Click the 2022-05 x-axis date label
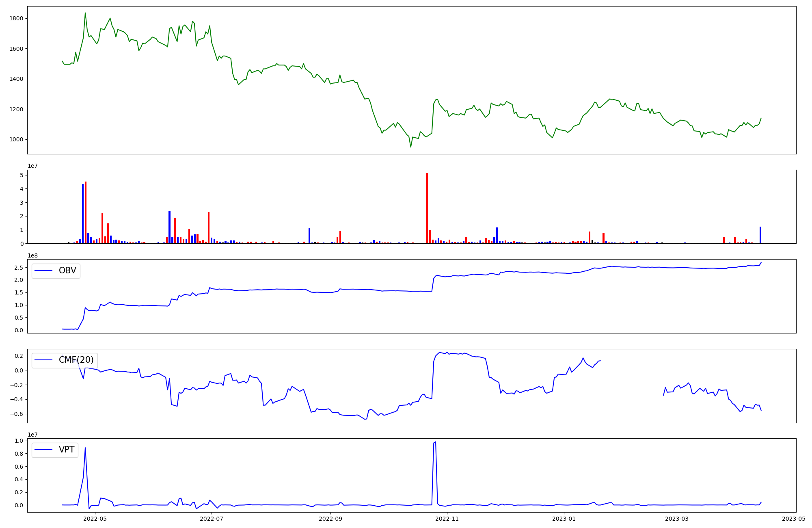The image size is (812, 528). [95, 519]
